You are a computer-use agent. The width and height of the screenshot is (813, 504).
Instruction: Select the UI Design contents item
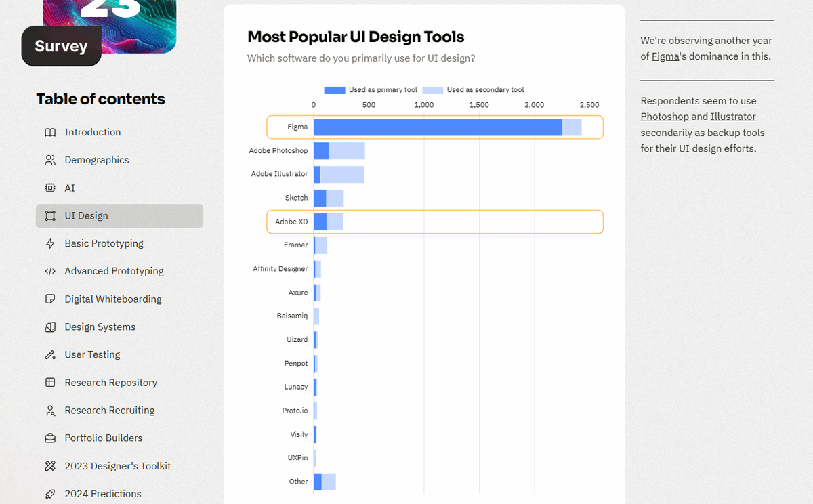click(119, 216)
